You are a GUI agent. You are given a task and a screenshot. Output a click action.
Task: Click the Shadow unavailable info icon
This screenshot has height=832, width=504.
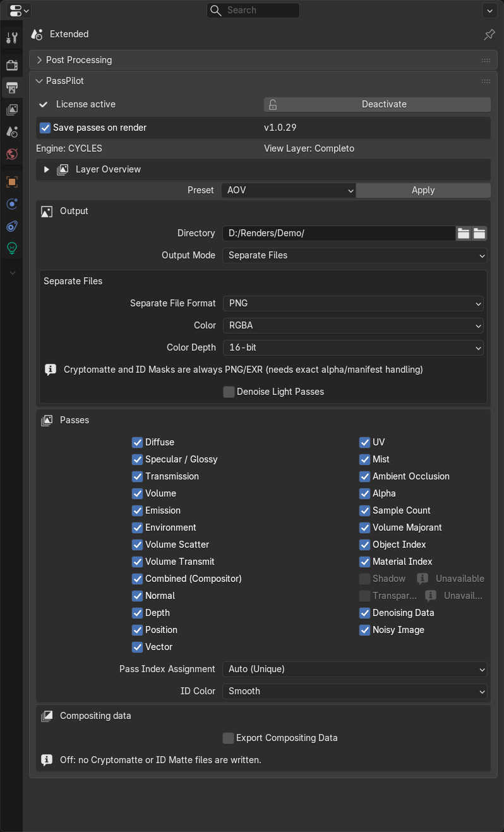[x=423, y=579]
